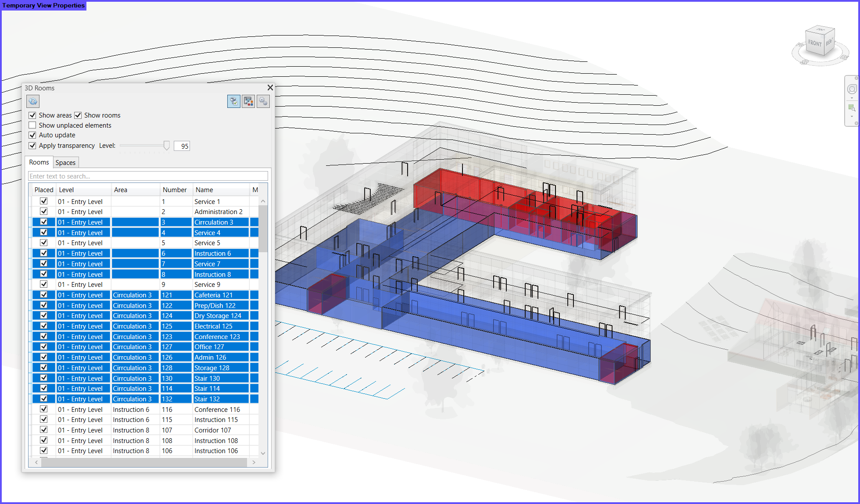Activate the zoom region tool
The height and width of the screenshot is (504, 860).
[x=852, y=108]
